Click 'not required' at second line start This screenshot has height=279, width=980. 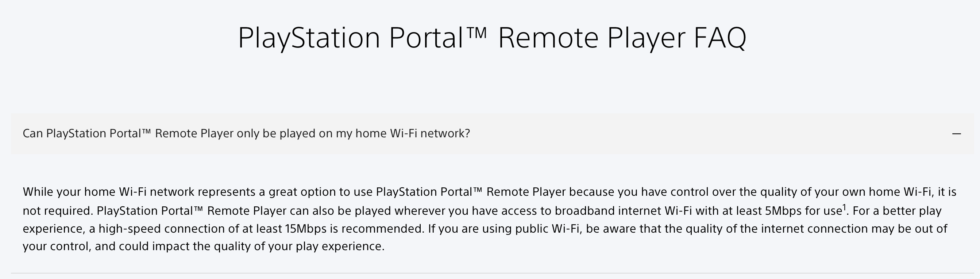pyautogui.click(x=57, y=210)
